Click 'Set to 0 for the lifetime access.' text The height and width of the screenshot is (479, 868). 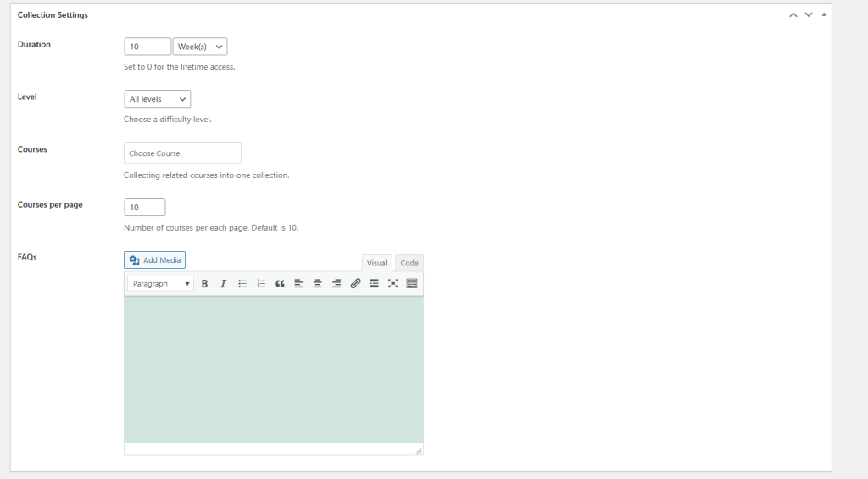pyautogui.click(x=180, y=66)
